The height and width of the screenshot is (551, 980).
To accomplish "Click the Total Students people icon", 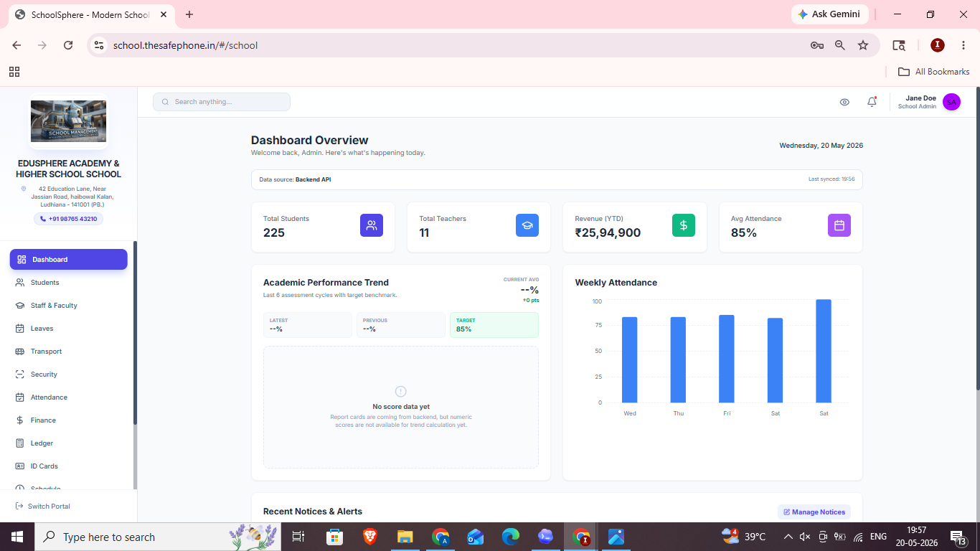I will coord(372,225).
